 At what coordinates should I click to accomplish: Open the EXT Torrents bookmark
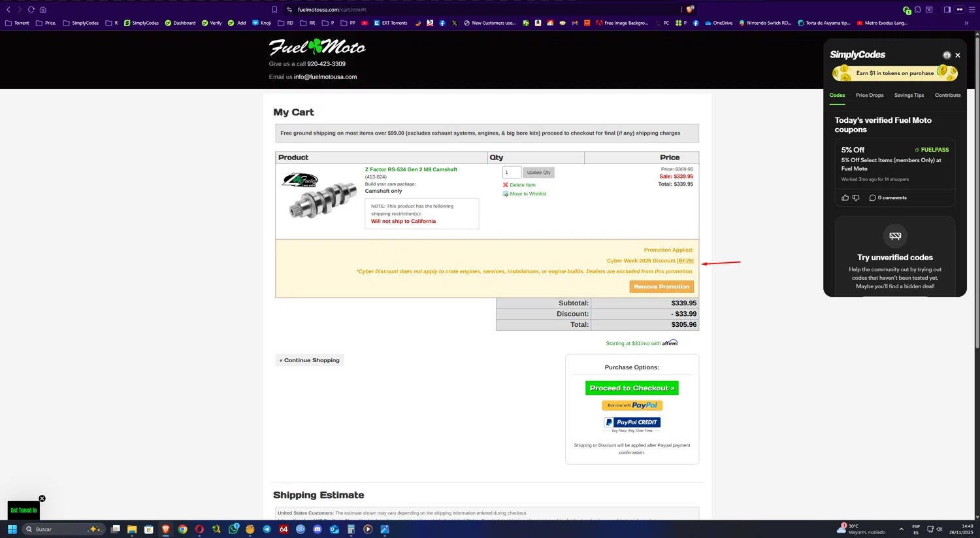390,23
